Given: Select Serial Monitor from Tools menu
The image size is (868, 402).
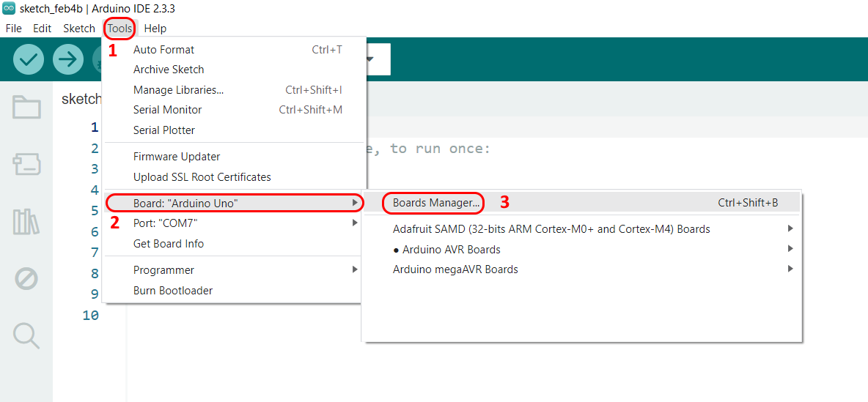Looking at the screenshot, I should point(167,110).
